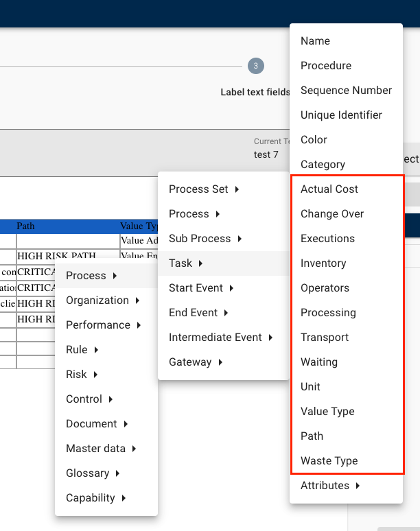The image size is (420, 531).
Task: Expand the Attributes submenu
Action: click(330, 486)
